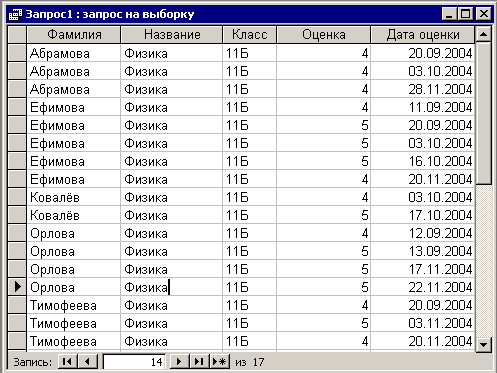Click the scroll down arrow
This screenshot has width=497, height=373.
[x=483, y=344]
